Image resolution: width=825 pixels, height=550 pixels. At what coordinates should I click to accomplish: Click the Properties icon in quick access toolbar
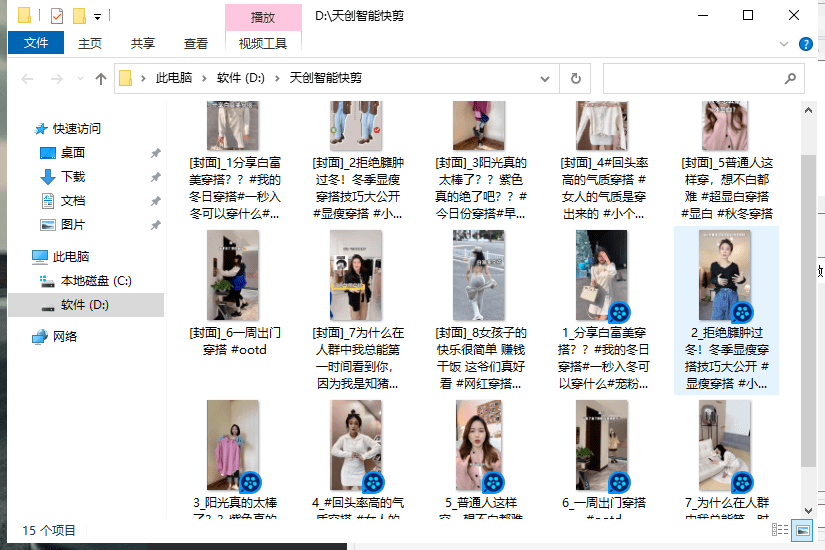tap(57, 16)
